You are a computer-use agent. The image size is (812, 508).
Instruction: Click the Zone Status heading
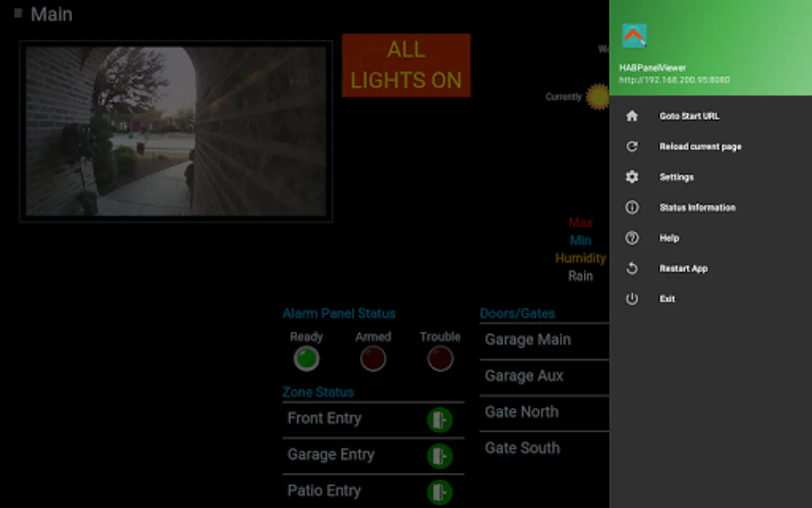tap(318, 392)
